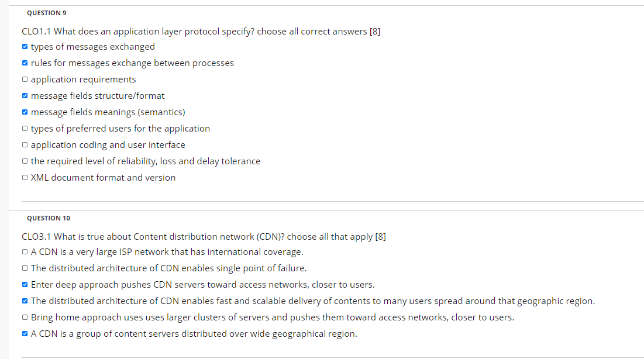The height and width of the screenshot is (359, 644).
Task: Toggle the 'message fields structure/format' checkbox
Action: [x=25, y=95]
